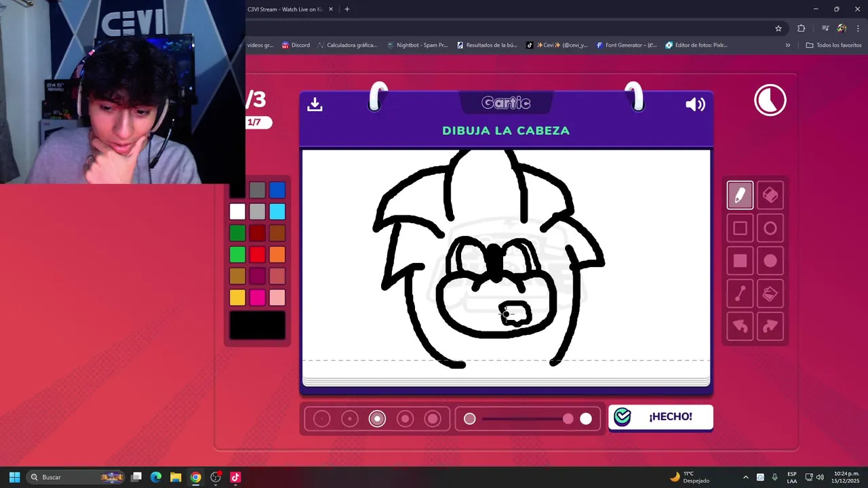Choose the empty ellipse shape tool

[770, 228]
